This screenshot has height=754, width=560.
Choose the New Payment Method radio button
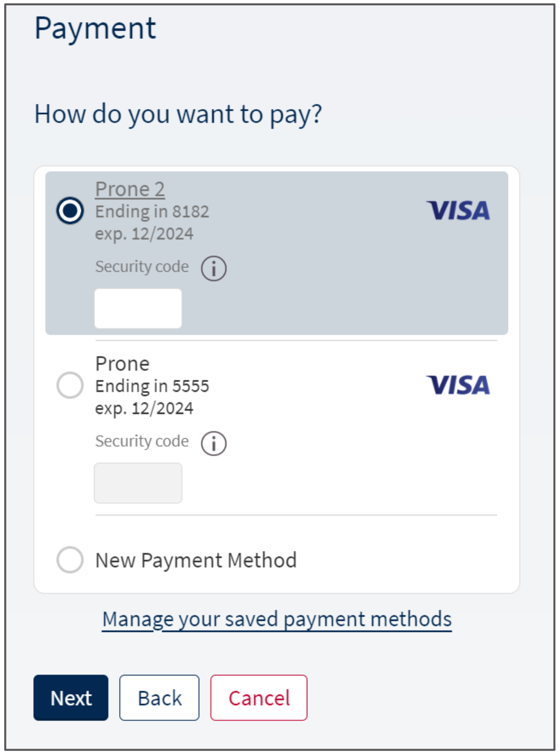[70, 560]
